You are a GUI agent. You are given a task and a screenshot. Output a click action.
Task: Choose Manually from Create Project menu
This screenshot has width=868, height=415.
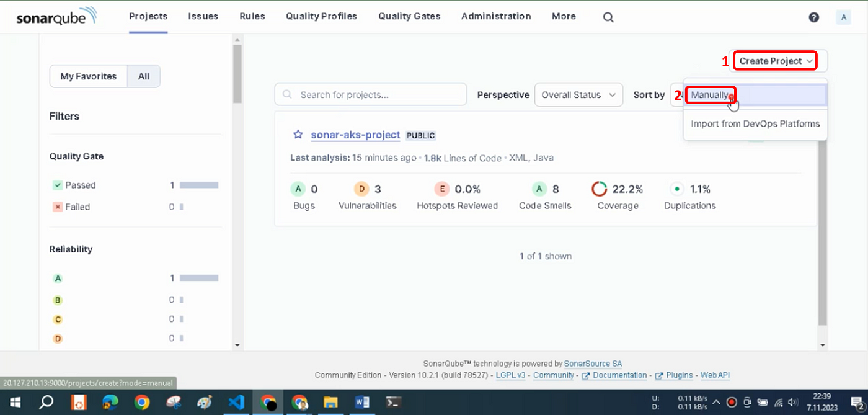(x=756, y=95)
